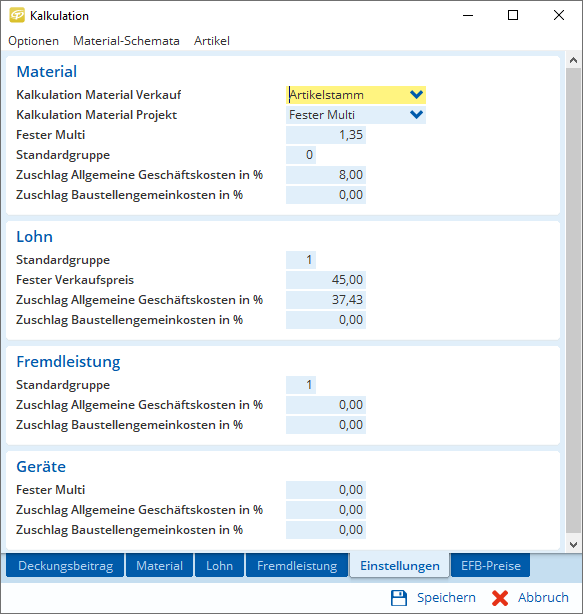Click the scrollbar up arrow
This screenshot has width=583, height=614.
(x=574, y=60)
